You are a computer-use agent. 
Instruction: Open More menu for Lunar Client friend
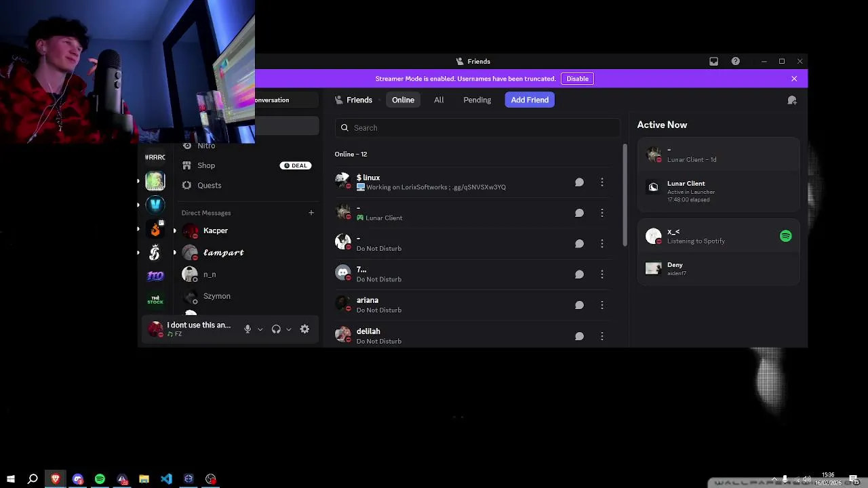click(x=601, y=213)
